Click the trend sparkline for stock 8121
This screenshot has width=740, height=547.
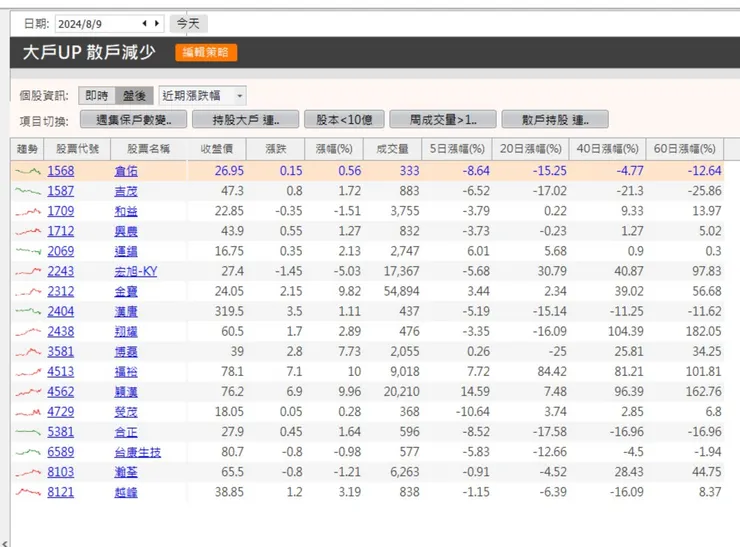(x=28, y=492)
